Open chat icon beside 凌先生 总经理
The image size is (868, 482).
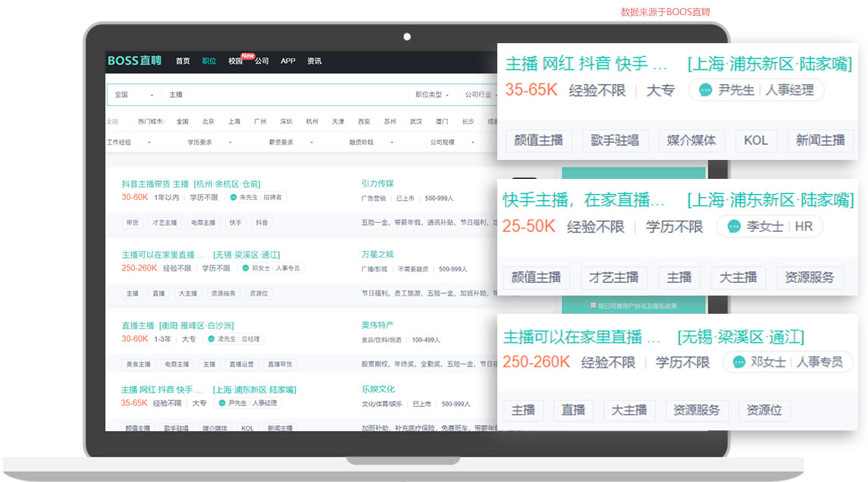click(x=211, y=339)
